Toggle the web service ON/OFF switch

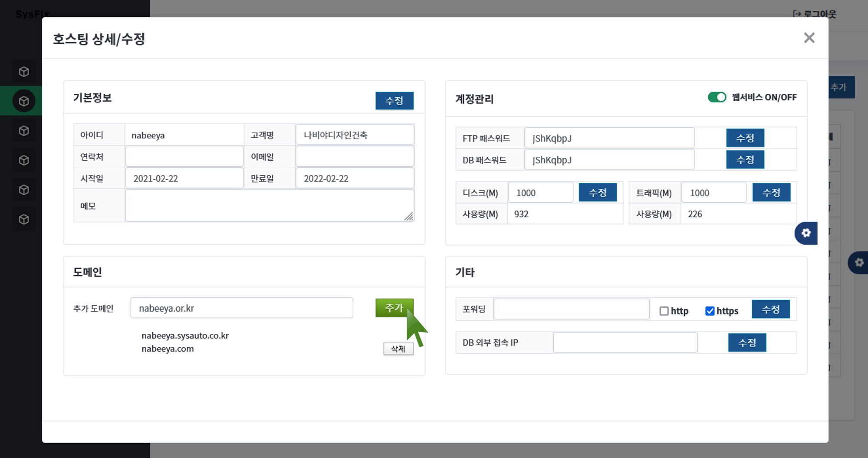click(717, 97)
